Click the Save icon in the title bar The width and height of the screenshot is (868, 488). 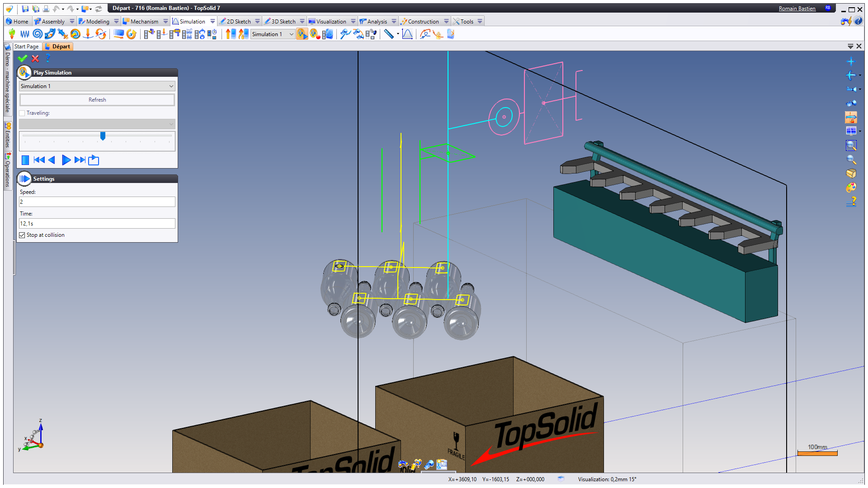(25, 9)
